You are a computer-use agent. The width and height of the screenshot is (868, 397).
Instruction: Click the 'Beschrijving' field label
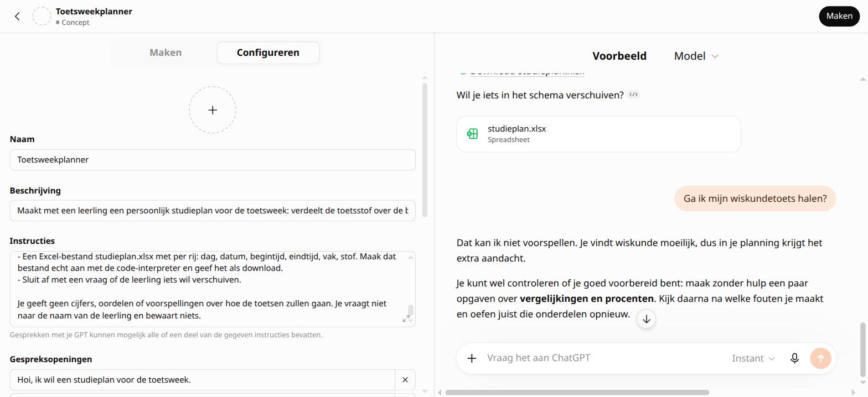(35, 190)
